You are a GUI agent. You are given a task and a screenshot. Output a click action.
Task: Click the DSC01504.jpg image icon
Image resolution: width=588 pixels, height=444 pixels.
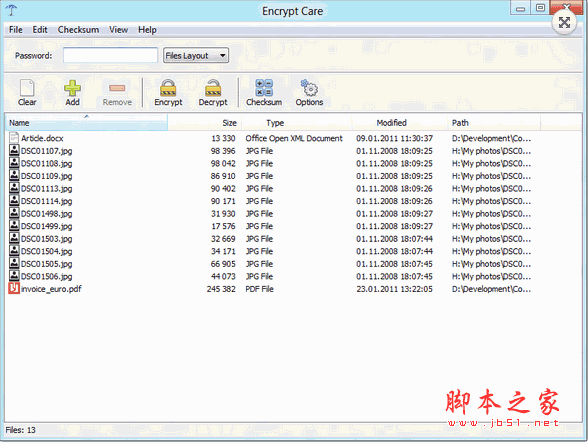(x=14, y=251)
